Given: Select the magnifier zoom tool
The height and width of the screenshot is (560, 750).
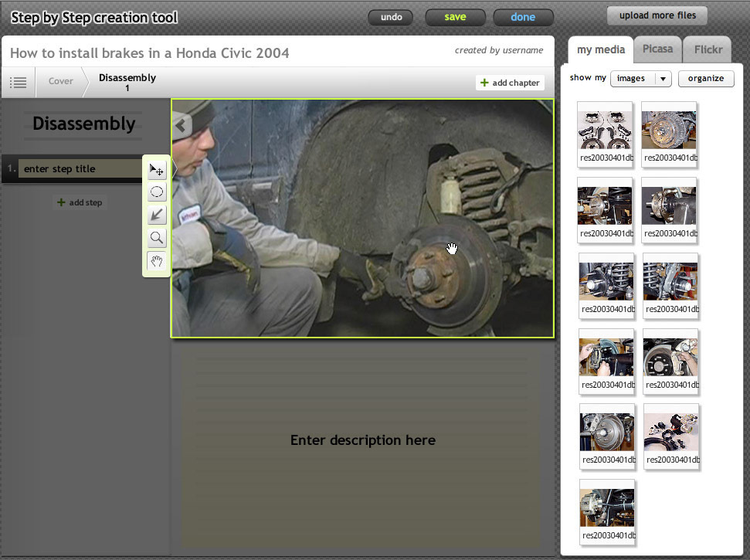Looking at the screenshot, I should pos(156,238).
